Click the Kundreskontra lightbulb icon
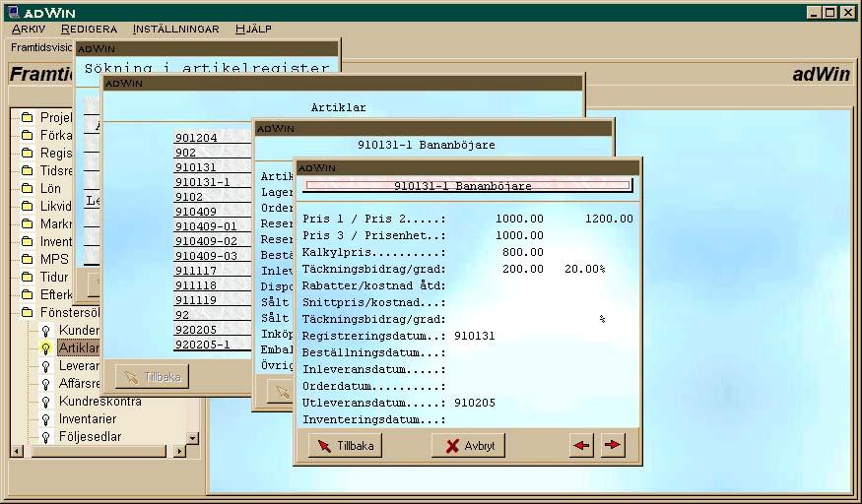This screenshot has height=504, width=862. click(46, 402)
